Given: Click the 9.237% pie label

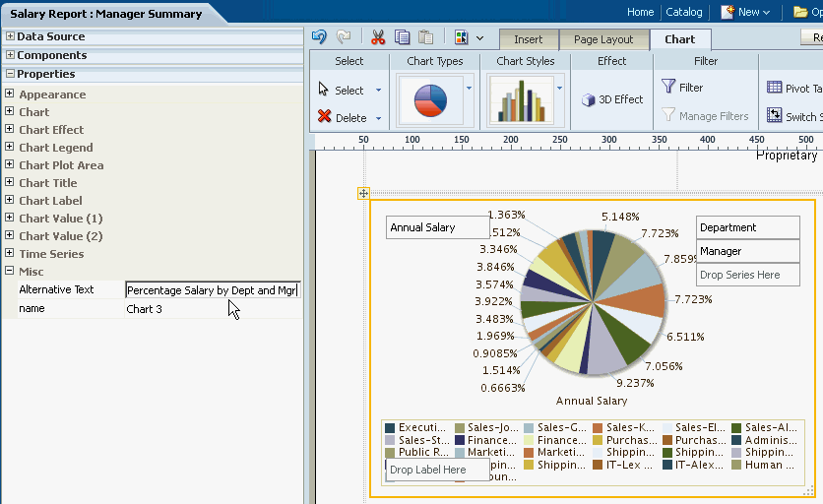Looking at the screenshot, I should tap(635, 383).
